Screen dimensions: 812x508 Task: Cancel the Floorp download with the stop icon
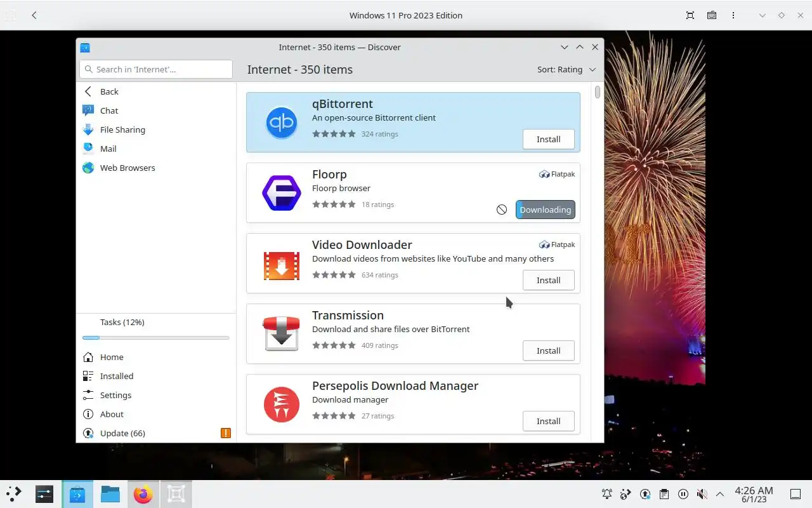pyautogui.click(x=502, y=210)
